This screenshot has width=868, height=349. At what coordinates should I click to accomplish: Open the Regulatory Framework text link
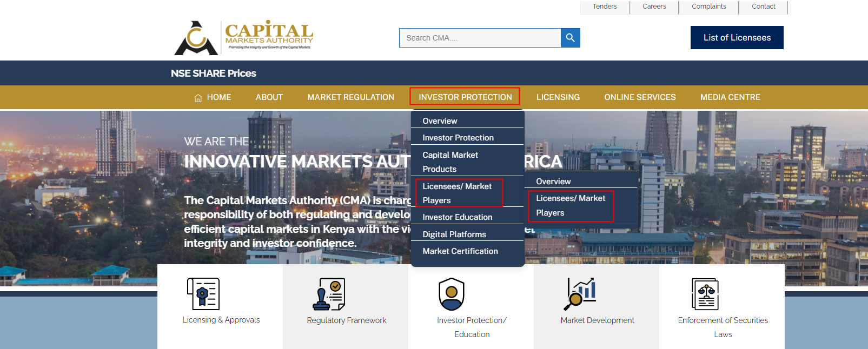click(x=347, y=320)
